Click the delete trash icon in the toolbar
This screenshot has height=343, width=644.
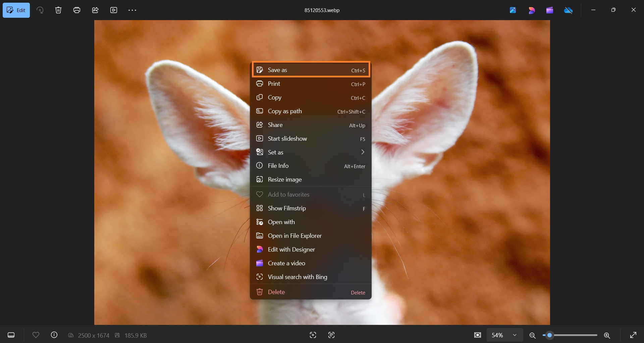pos(58,10)
